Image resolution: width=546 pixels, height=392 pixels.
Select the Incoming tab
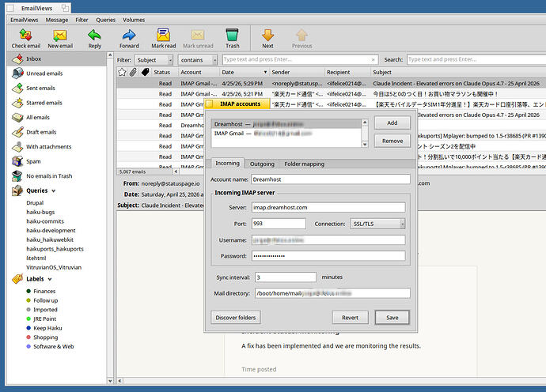(x=227, y=163)
